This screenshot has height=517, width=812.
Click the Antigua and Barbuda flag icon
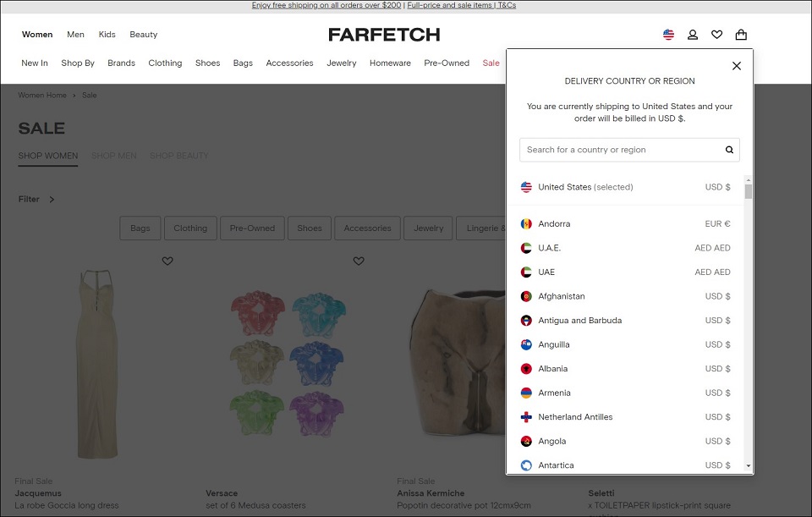click(x=526, y=320)
